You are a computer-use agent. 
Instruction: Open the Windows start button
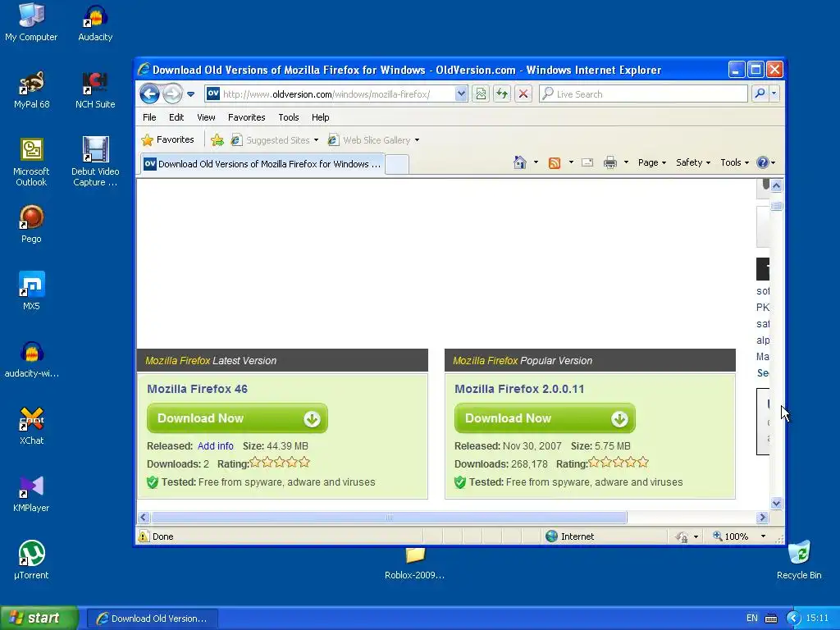39,619
